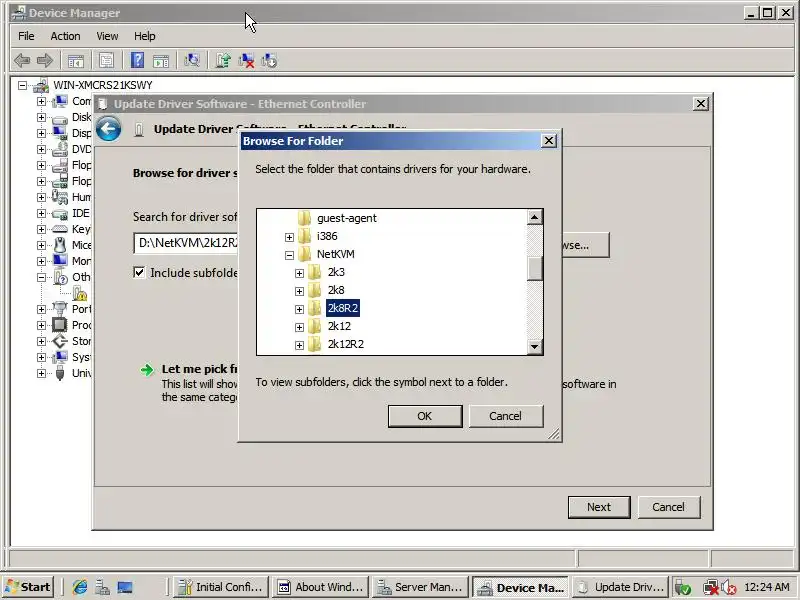This screenshot has height=600, width=800.
Task: Click the Start button
Action: click(x=29, y=587)
